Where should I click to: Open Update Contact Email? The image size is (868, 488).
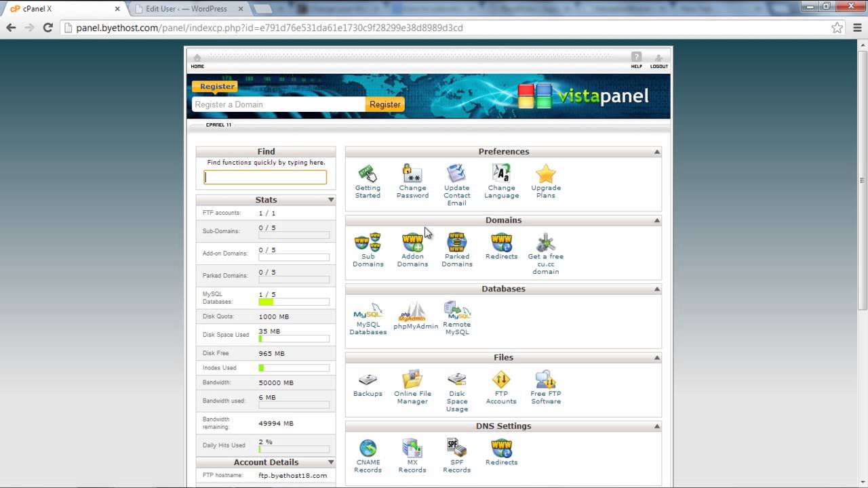[x=456, y=174]
